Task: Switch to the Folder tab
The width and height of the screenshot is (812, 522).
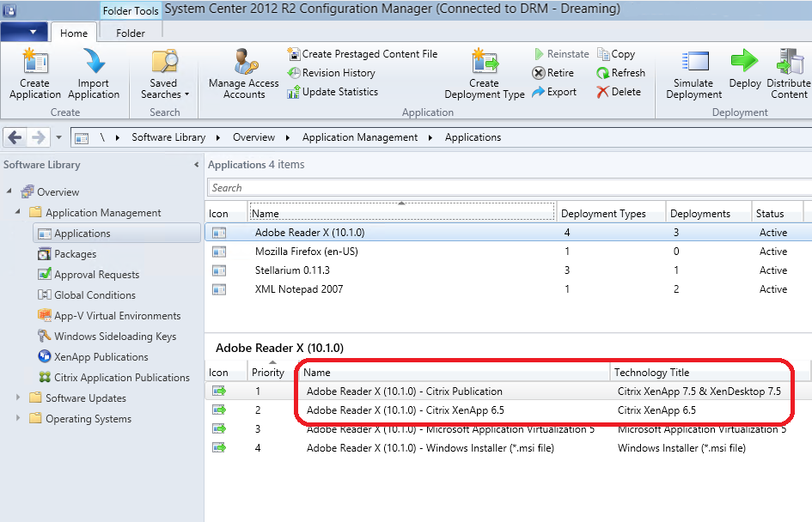Action: [130, 33]
